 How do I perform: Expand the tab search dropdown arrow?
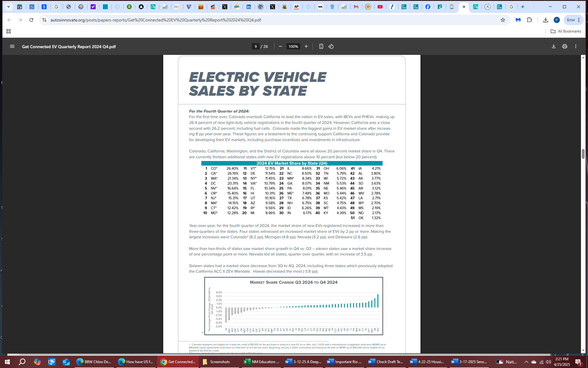pos(9,7)
